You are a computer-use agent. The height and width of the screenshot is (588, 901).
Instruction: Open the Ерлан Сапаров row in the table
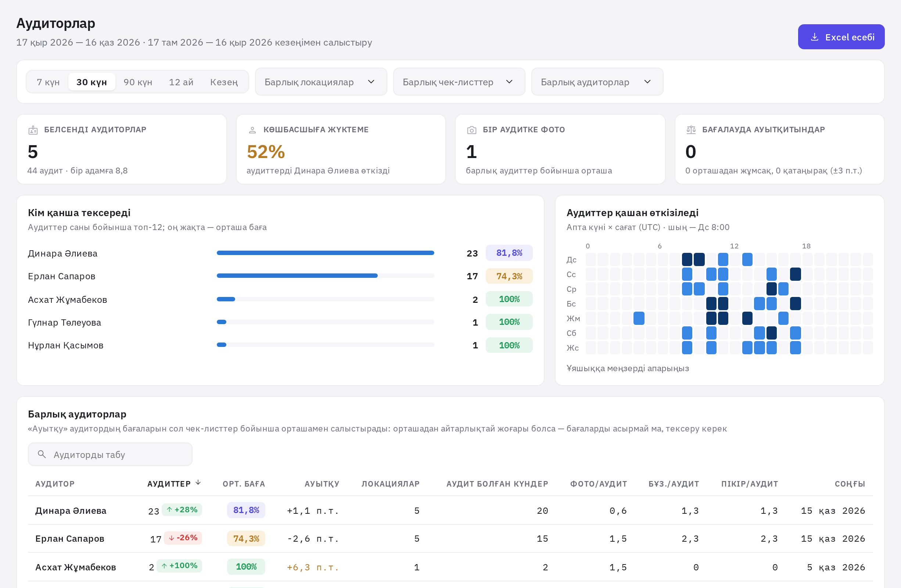450,538
